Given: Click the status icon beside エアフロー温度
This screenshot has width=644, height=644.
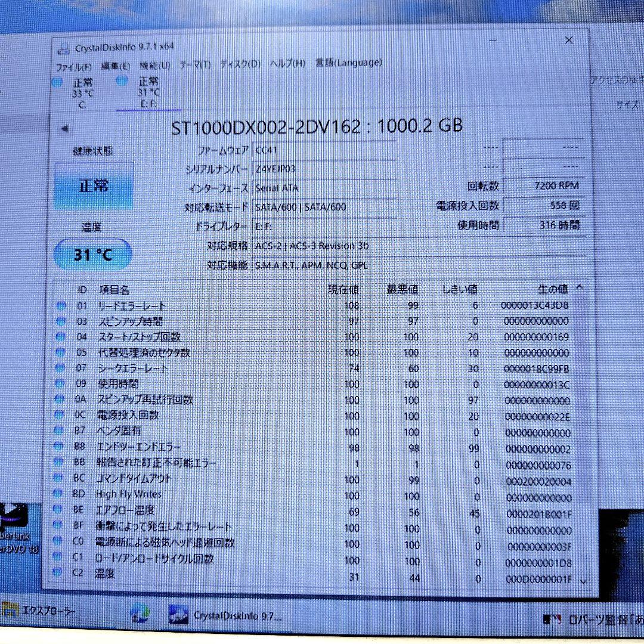Looking at the screenshot, I should pos(60,510).
